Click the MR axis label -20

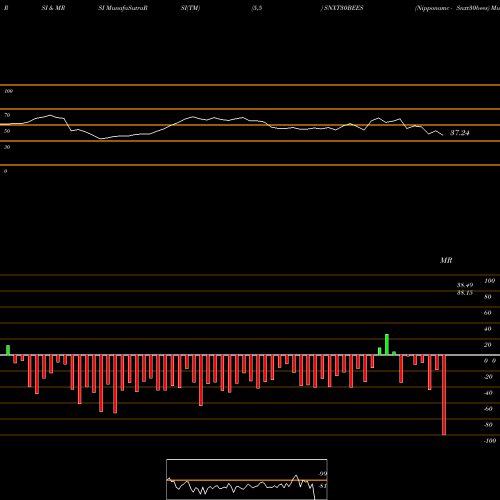[488, 377]
